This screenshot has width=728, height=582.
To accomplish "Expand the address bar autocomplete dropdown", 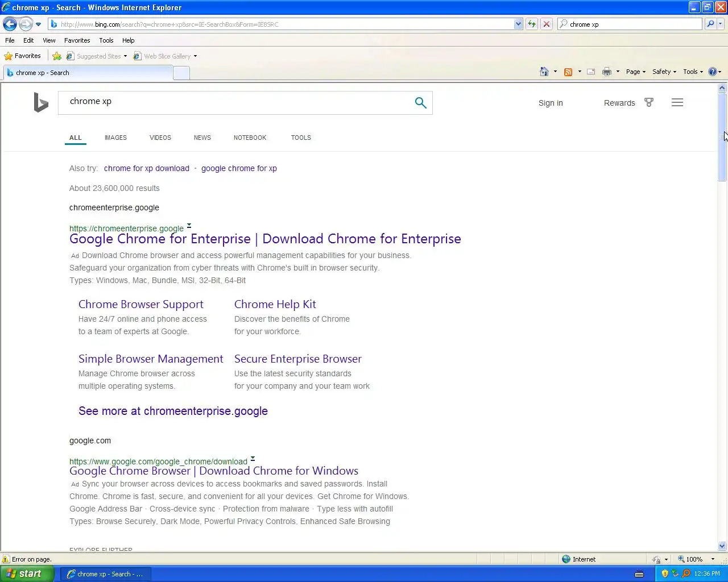I will pyautogui.click(x=518, y=24).
